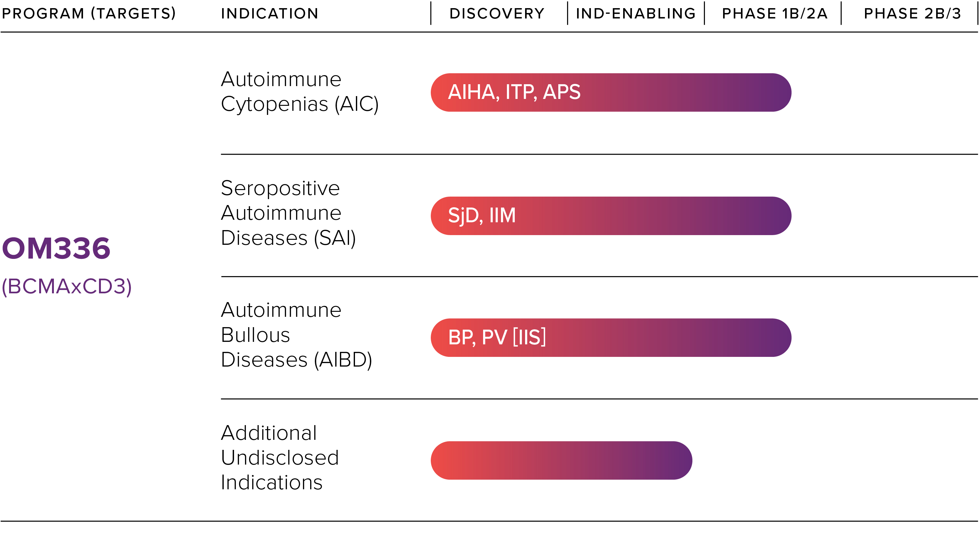
Task: Click the APS abbreviation in the cytopenias bar
Action: click(561, 92)
